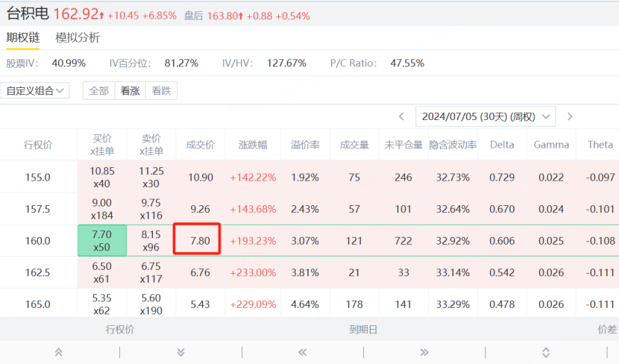Click P/C Ratio value 47.55%
Viewport: 619px width, 364px height.
click(x=407, y=63)
